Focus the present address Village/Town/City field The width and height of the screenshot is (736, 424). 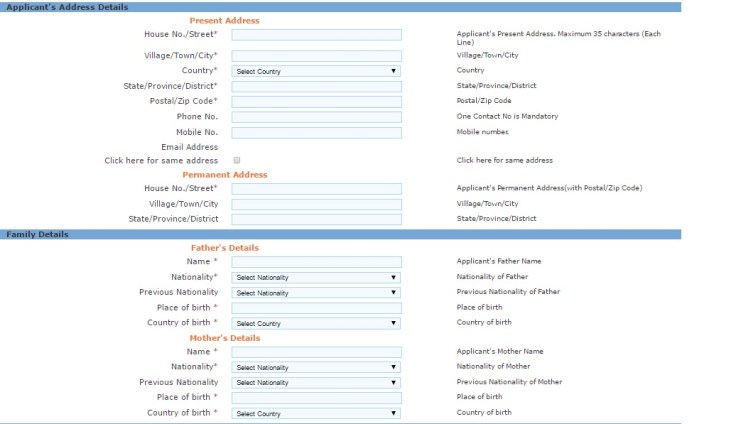tap(316, 56)
